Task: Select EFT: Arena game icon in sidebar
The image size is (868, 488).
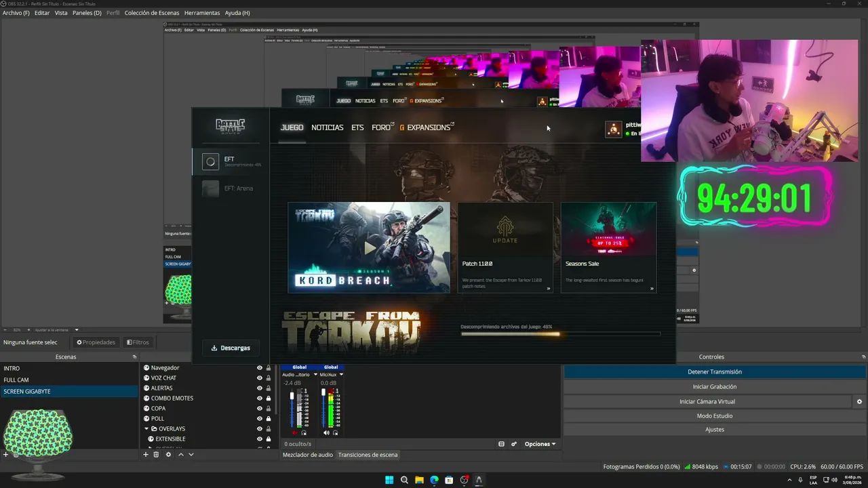Action: click(x=210, y=188)
